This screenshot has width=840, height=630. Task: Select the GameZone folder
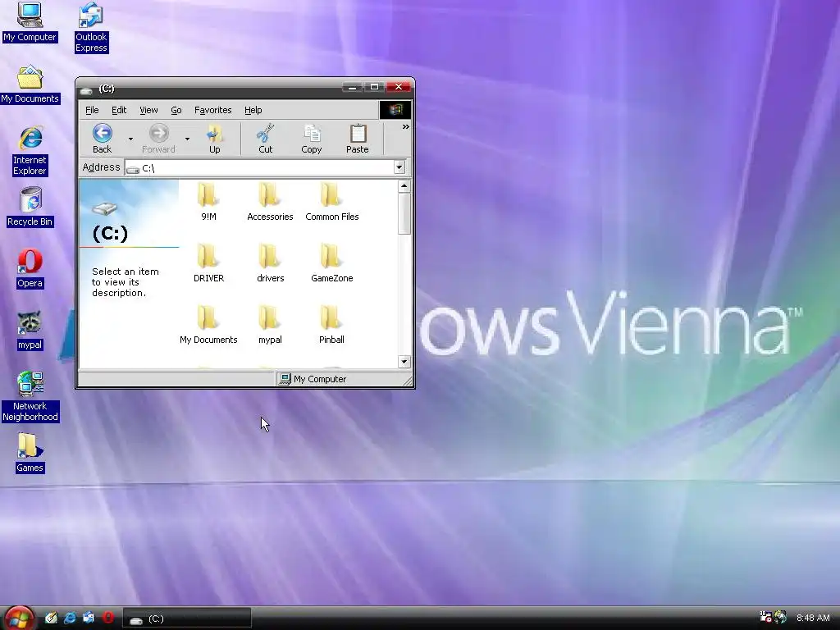331,263
